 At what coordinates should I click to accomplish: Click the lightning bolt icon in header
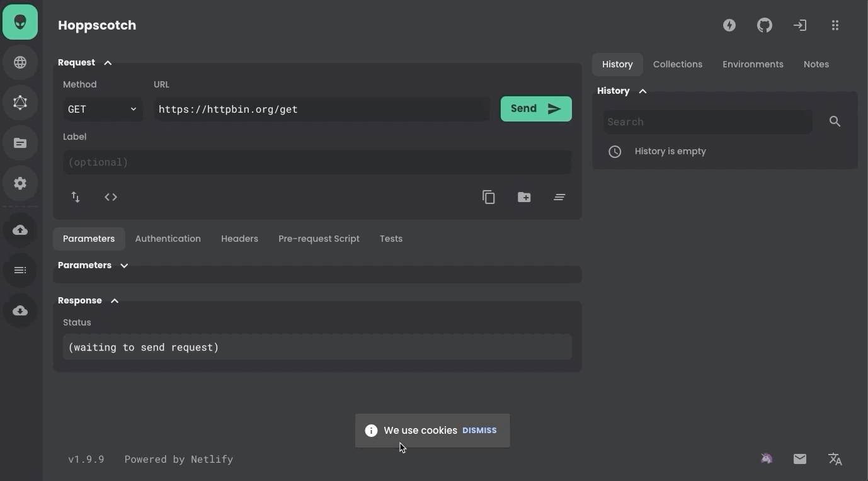(x=729, y=25)
